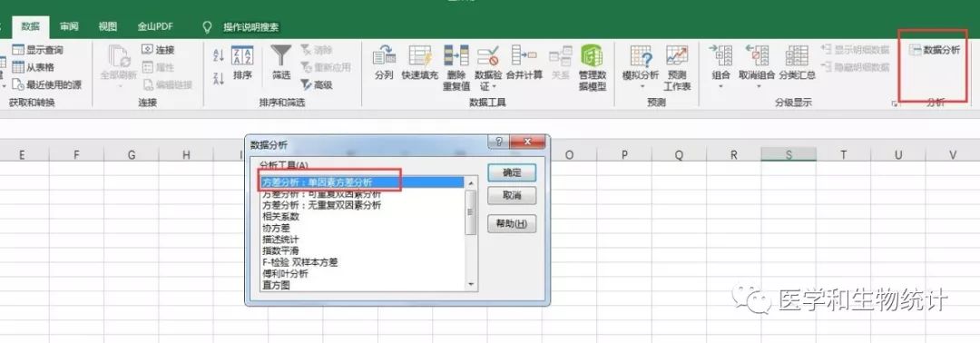Select 方差分析：单因素方差分析 in list
This screenshot has width=980, height=343.
click(x=361, y=181)
